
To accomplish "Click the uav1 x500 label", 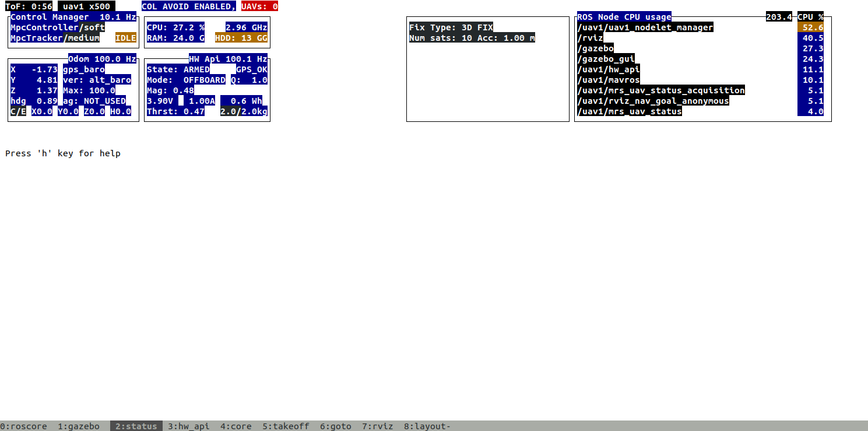I will (x=87, y=6).
